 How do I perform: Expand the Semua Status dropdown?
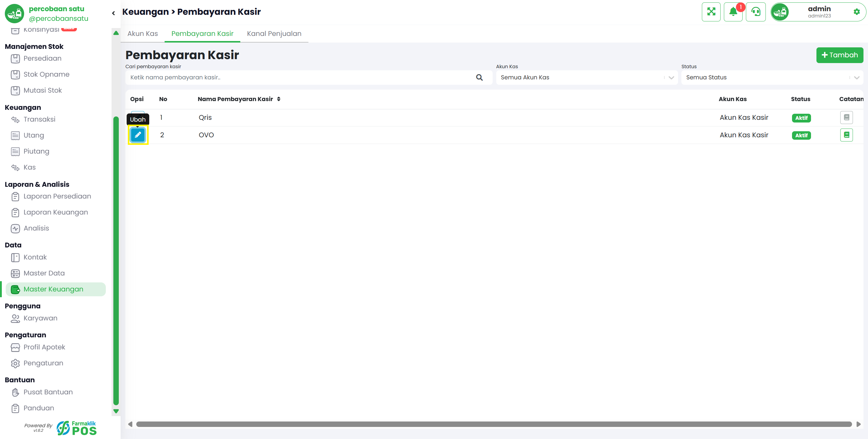pyautogui.click(x=772, y=78)
